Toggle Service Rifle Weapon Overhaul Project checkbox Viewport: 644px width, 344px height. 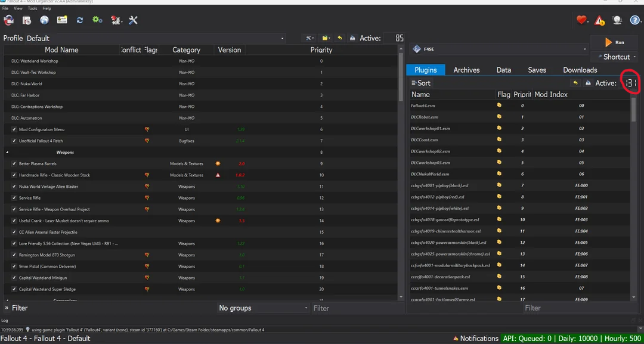[14, 209]
